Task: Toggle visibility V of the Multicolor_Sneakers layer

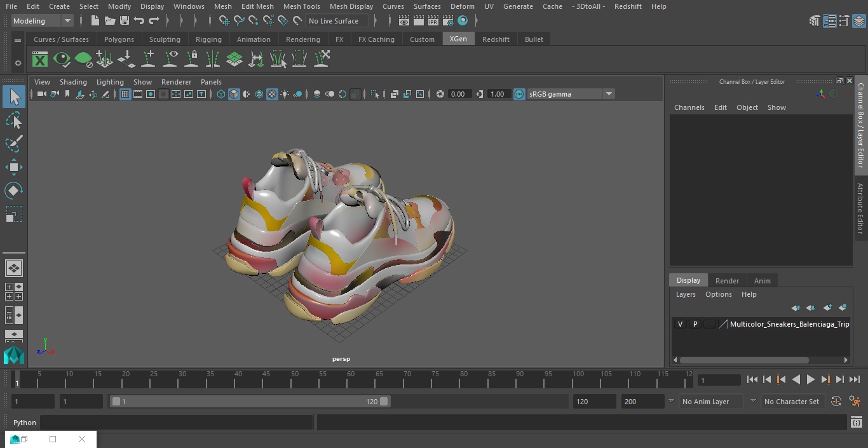Action: (680, 324)
